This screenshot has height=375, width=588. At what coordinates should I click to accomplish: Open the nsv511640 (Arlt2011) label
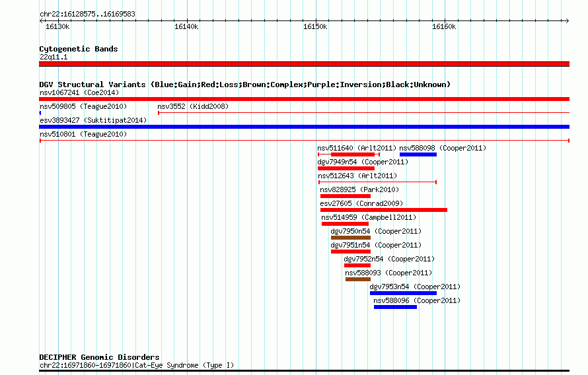[x=357, y=148]
